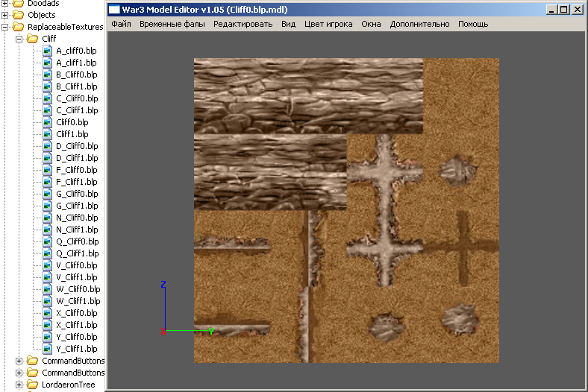Click the Y_Cliff0.blp file icon
588x392 pixels.
47,337
